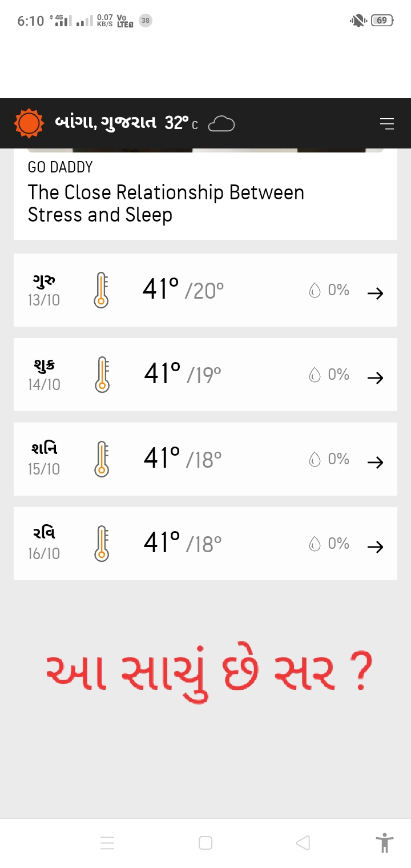Open Stress and Sleep article link
This screenshot has height=868, width=411.
[x=166, y=203]
